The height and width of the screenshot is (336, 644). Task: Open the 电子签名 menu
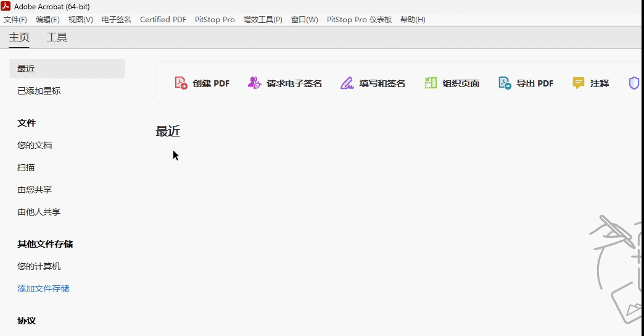(x=117, y=20)
